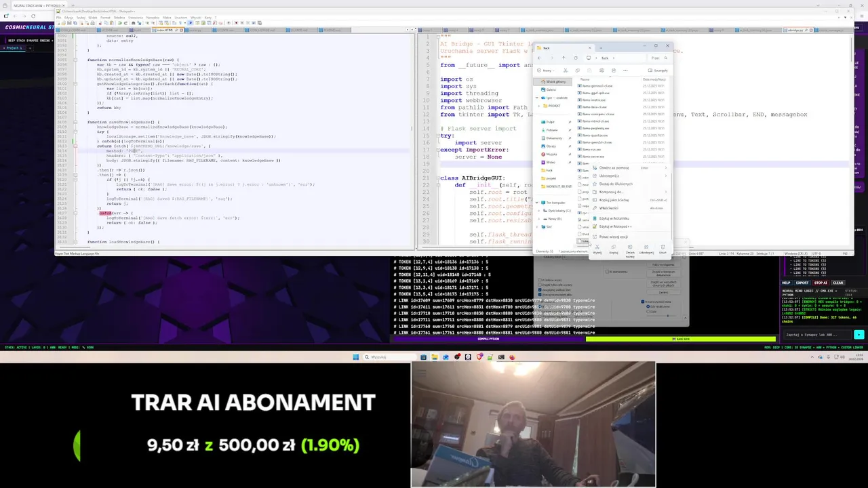The height and width of the screenshot is (488, 868).
Task: Click the Find icon in Notepad++ toolbar
Action: tap(134, 23)
